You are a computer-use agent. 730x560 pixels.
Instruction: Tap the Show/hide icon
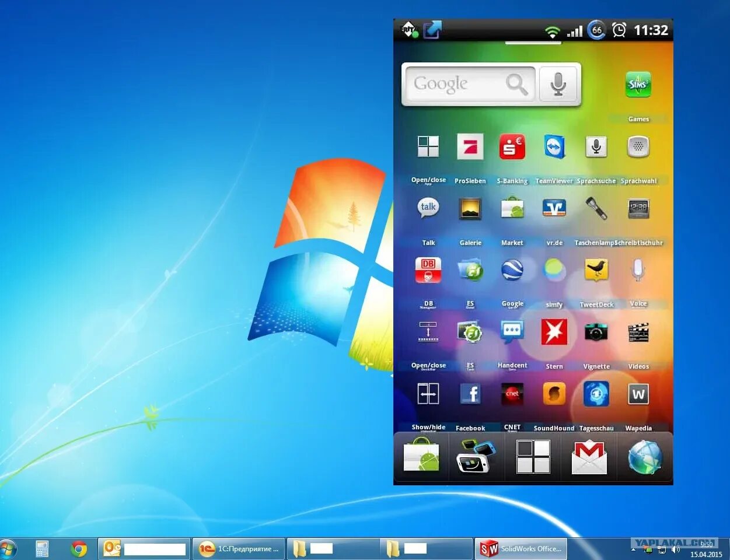[x=428, y=394]
